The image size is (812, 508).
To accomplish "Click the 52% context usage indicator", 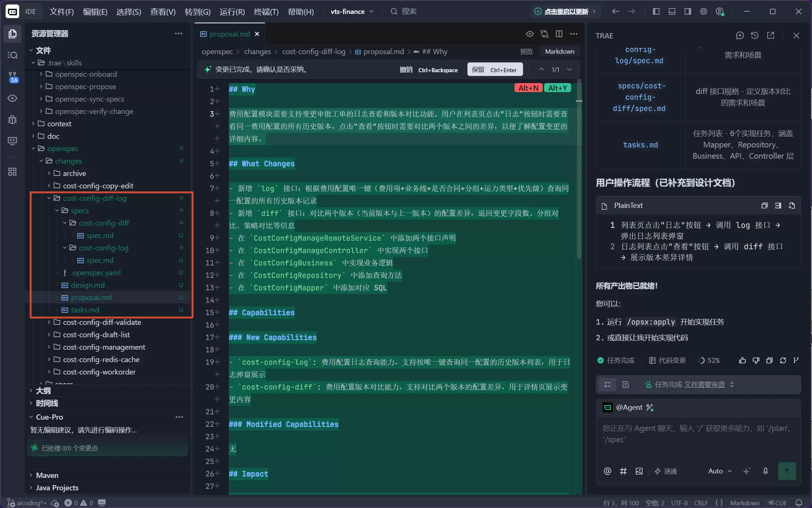I will (709, 361).
